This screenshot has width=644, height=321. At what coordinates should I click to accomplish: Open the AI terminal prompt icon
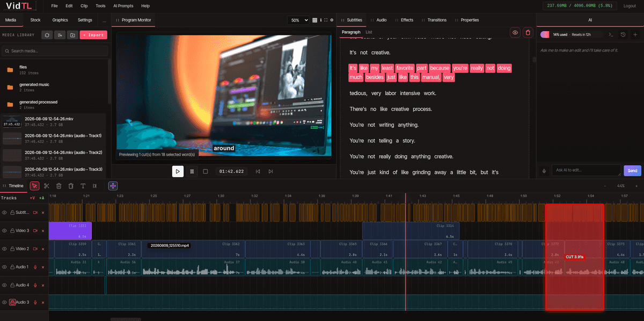[610, 34]
